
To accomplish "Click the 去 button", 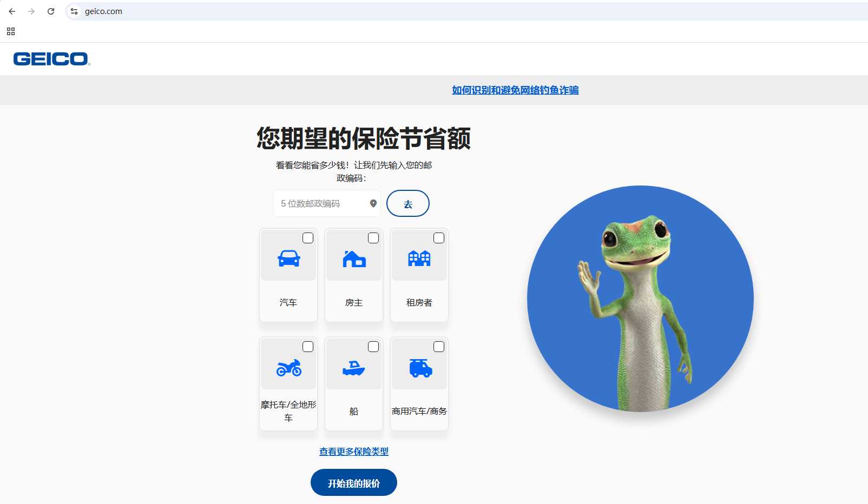I will (x=408, y=203).
